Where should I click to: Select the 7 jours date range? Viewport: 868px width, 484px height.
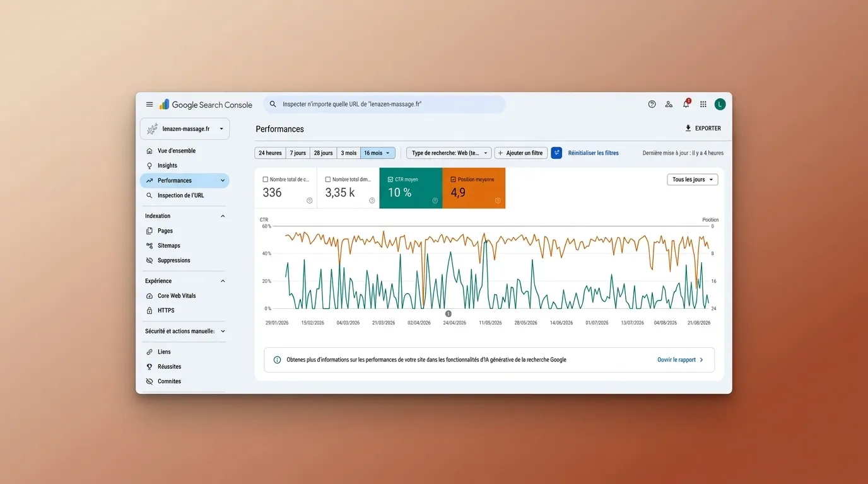pos(298,153)
